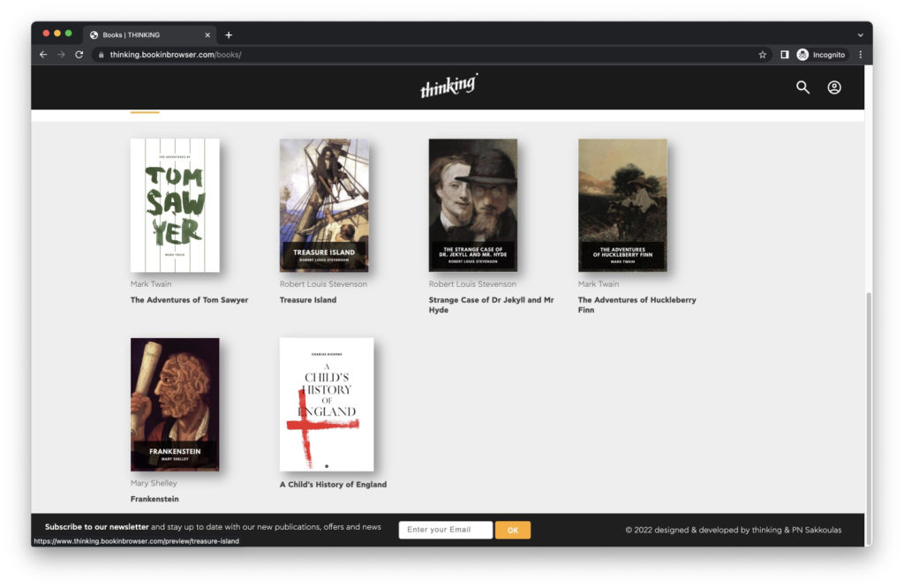Click the Incognito profile indicator
This screenshot has height=588, width=904.
pyautogui.click(x=821, y=54)
